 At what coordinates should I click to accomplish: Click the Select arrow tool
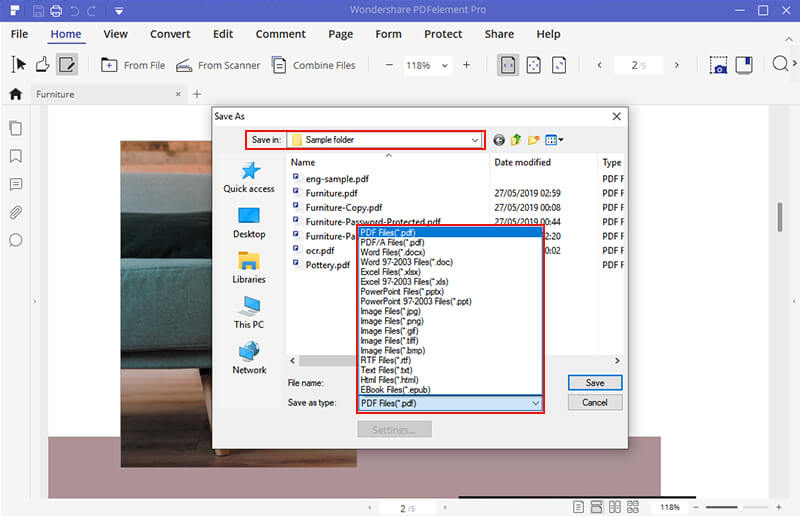point(18,65)
